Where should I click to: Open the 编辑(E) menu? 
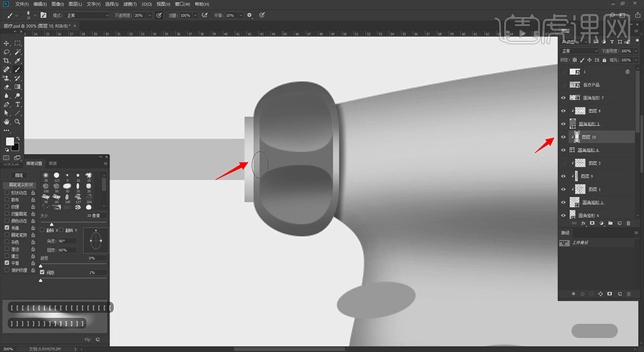tap(40, 4)
